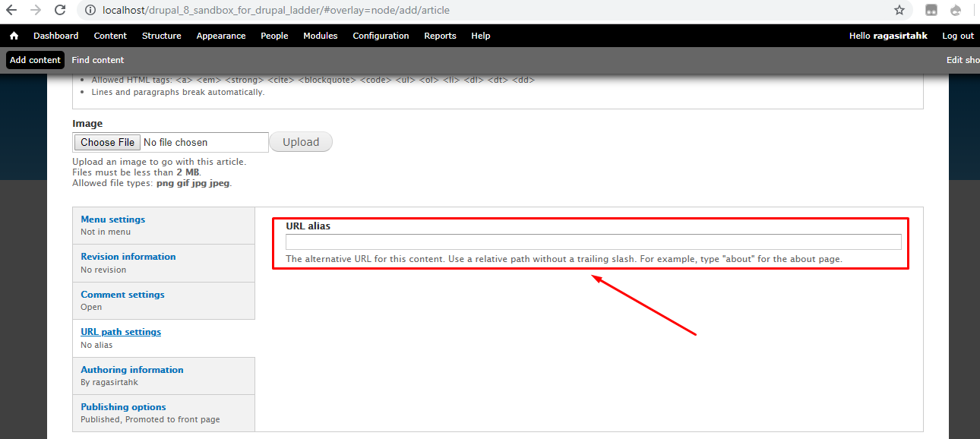Click the browser extensions icon
The height and width of the screenshot is (439, 980).
[931, 10]
